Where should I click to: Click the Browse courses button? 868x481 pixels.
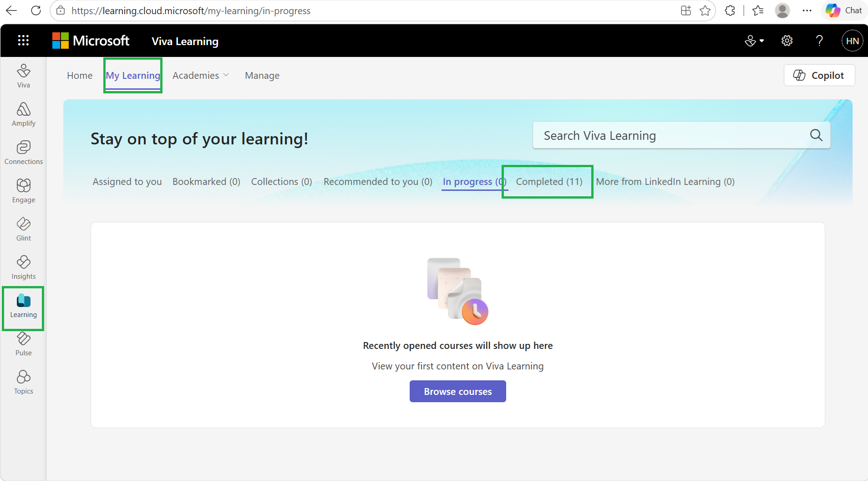457,391
